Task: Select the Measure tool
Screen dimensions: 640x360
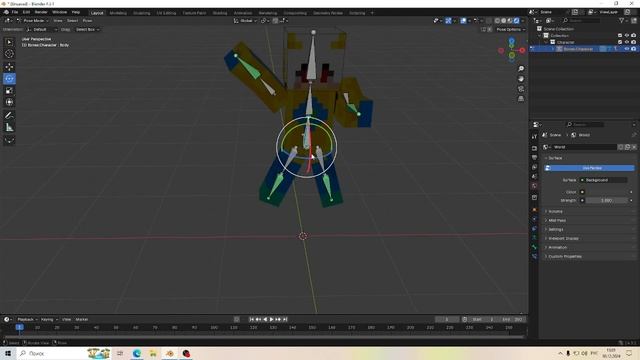Action: [x=9, y=128]
